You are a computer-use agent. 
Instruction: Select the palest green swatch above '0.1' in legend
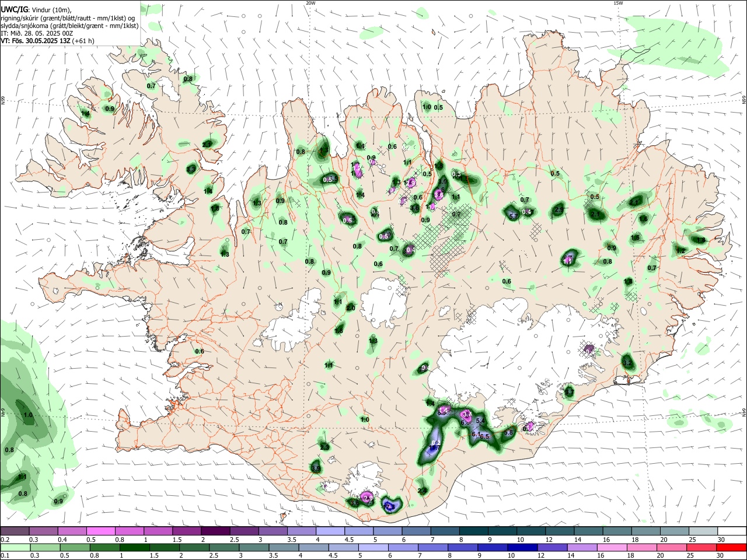pyautogui.click(x=15, y=548)
